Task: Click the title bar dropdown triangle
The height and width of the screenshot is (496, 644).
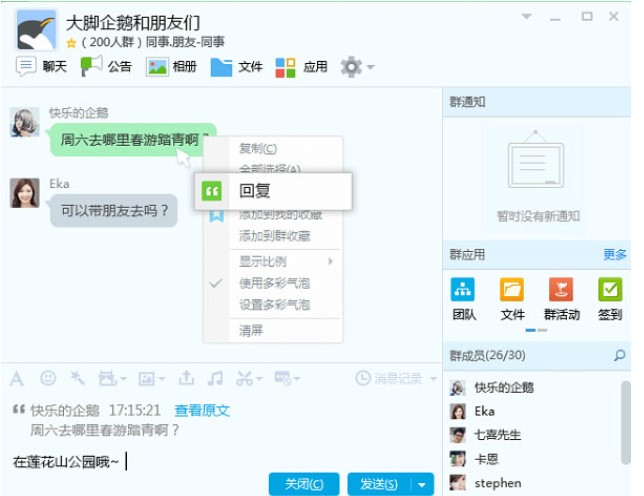Action: (x=527, y=16)
